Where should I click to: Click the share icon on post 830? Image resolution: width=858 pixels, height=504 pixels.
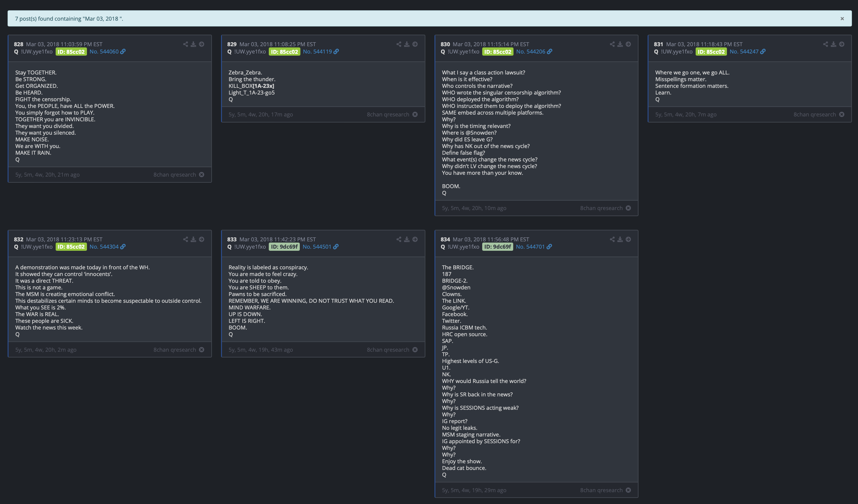pyautogui.click(x=612, y=44)
